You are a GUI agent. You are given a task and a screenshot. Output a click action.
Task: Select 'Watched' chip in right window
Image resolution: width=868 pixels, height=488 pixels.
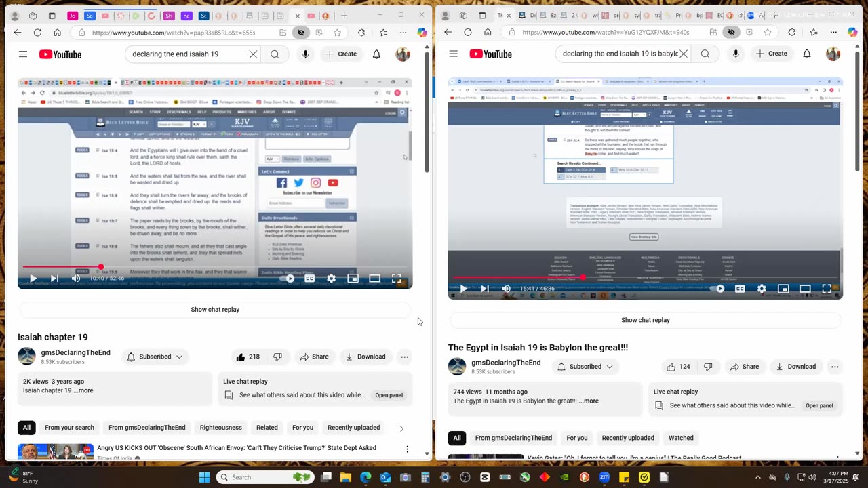[681, 438]
